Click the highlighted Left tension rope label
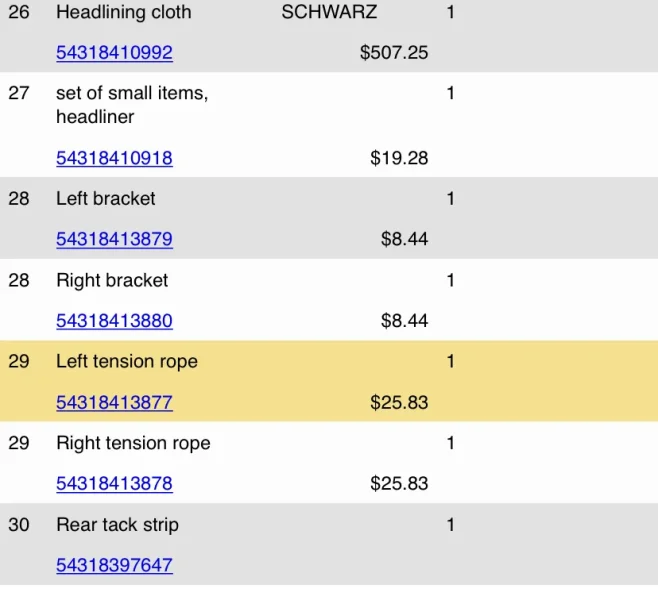 tap(127, 362)
